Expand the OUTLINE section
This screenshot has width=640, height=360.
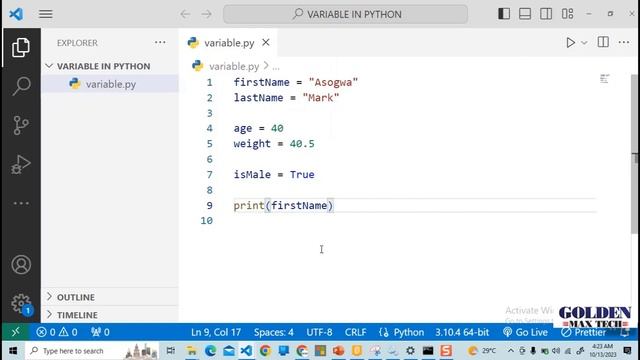tap(110, 297)
